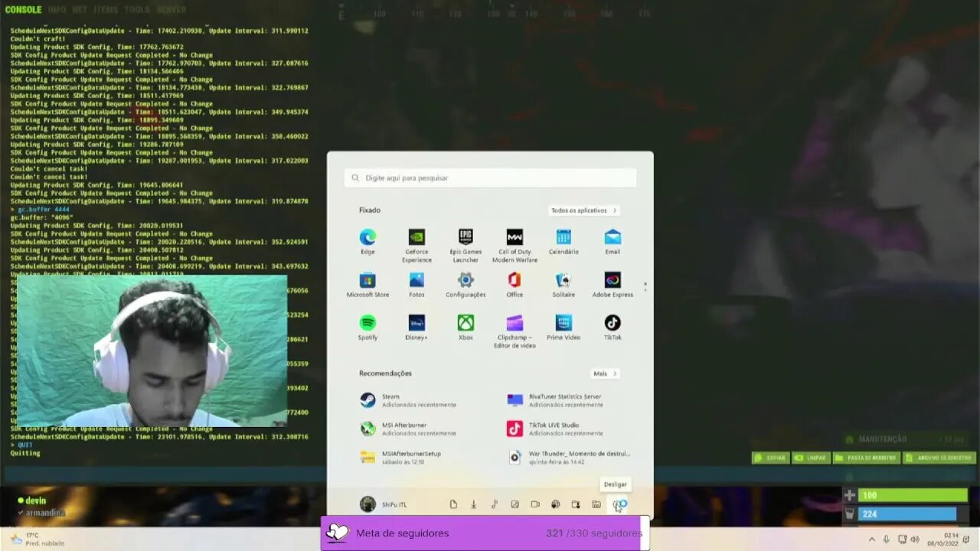
Task: Click the green health bar showing 100
Action: (x=913, y=495)
